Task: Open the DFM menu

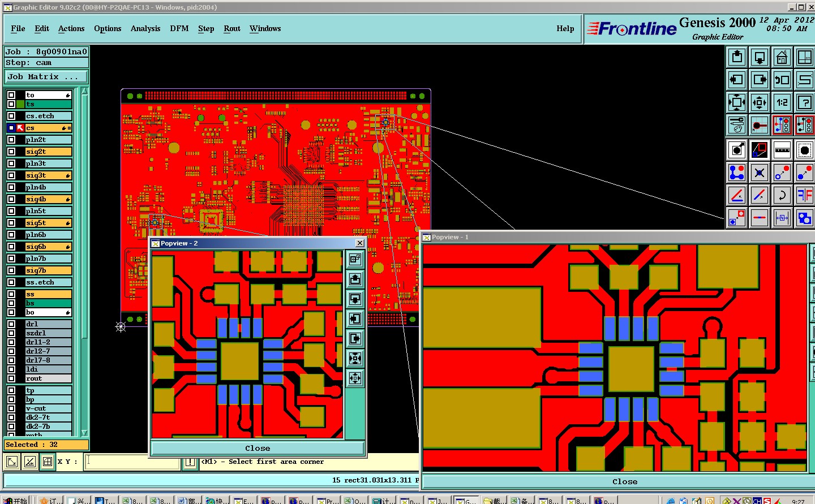Action: tap(179, 29)
